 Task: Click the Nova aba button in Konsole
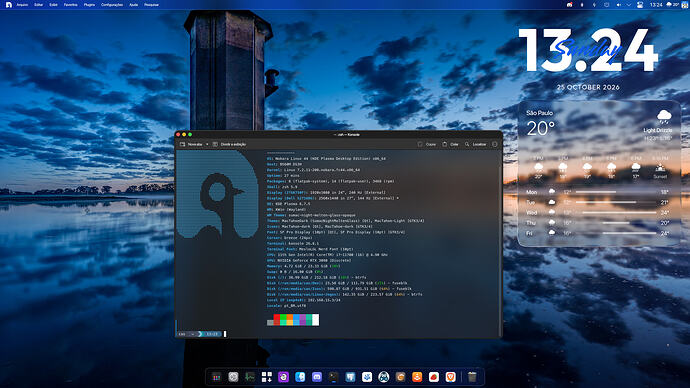(191, 144)
